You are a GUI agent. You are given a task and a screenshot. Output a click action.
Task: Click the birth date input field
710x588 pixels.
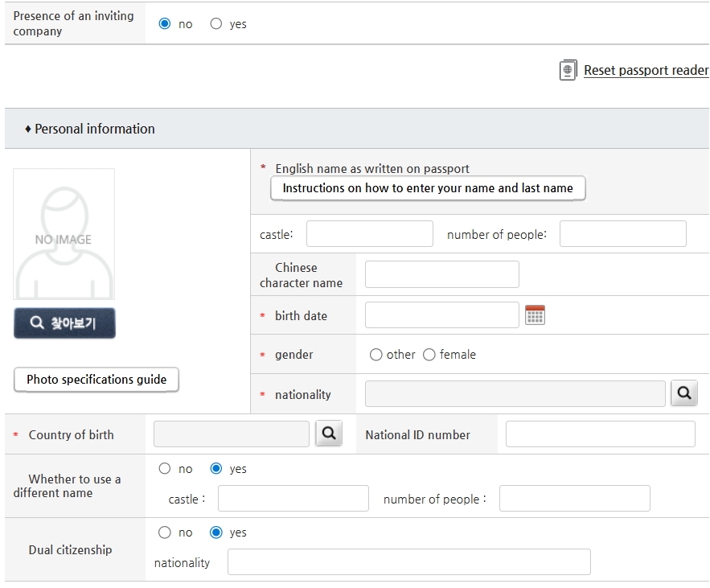[441, 315]
